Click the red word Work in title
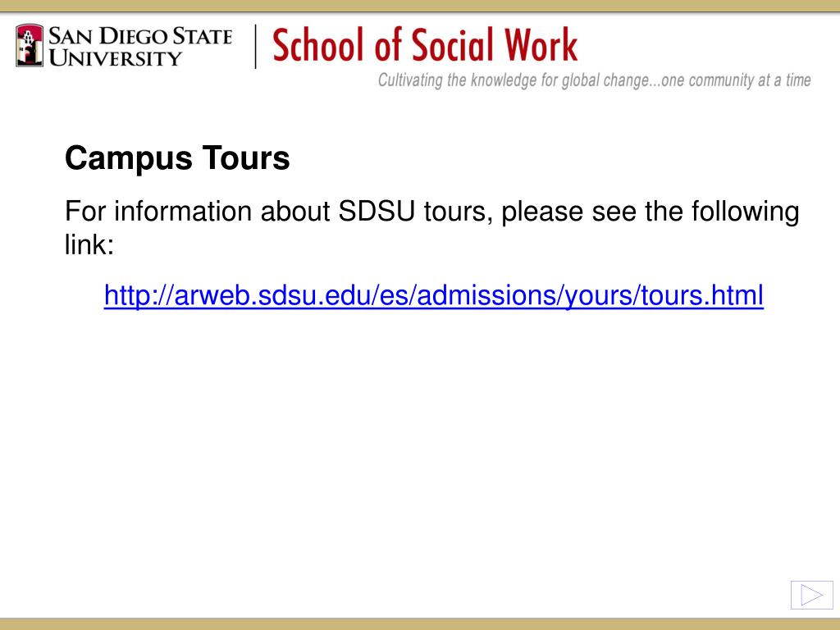 pyautogui.click(x=541, y=45)
